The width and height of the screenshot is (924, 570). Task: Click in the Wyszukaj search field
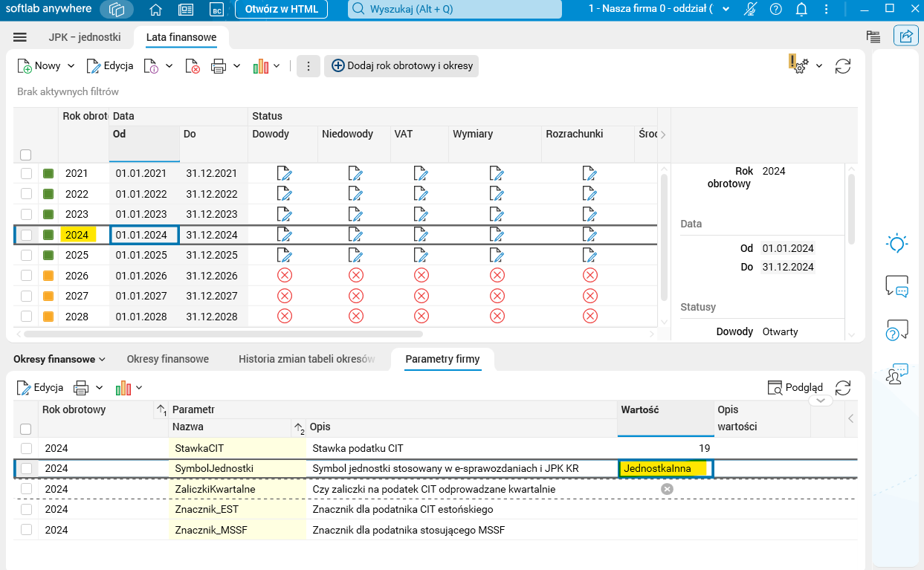pos(455,10)
